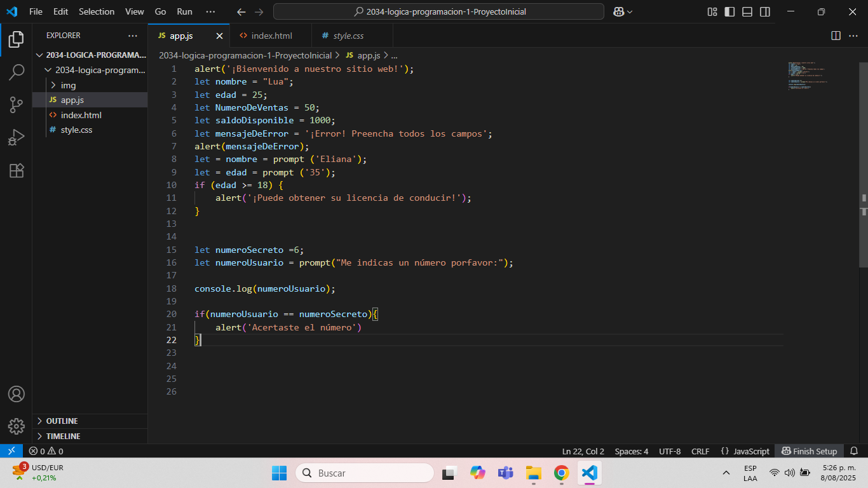Open Task View from taskbar
This screenshot has height=488, width=868.
[x=449, y=473]
